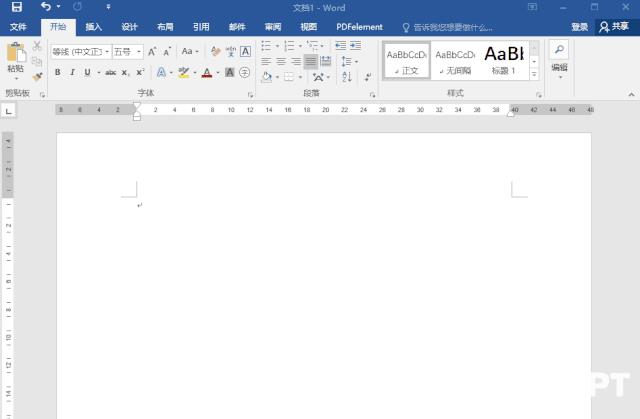Toggle Bold formatting
The width and height of the screenshot is (640, 419).
[x=58, y=72]
